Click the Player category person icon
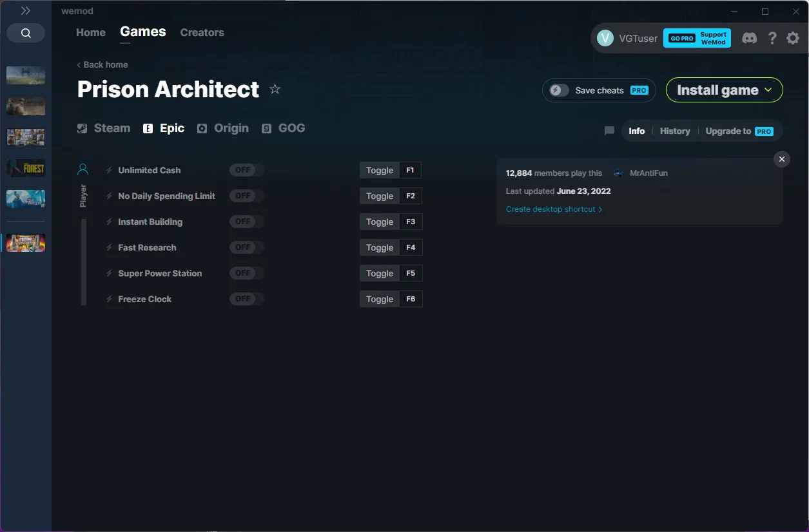Image resolution: width=809 pixels, height=532 pixels. tap(83, 170)
